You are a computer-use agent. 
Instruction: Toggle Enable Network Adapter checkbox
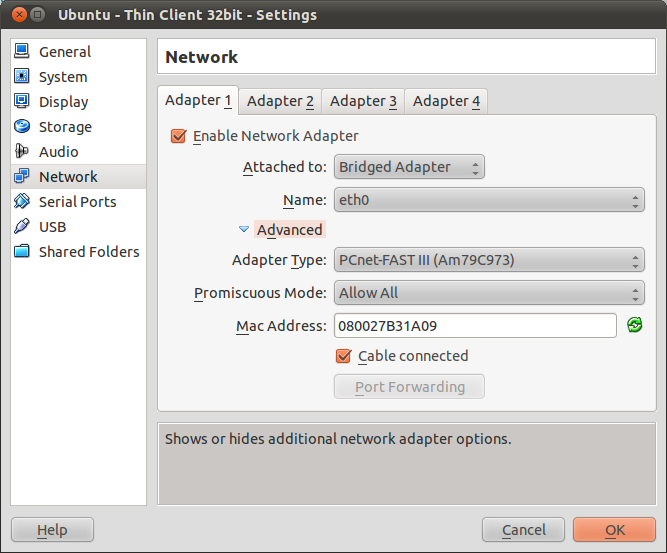point(178,136)
